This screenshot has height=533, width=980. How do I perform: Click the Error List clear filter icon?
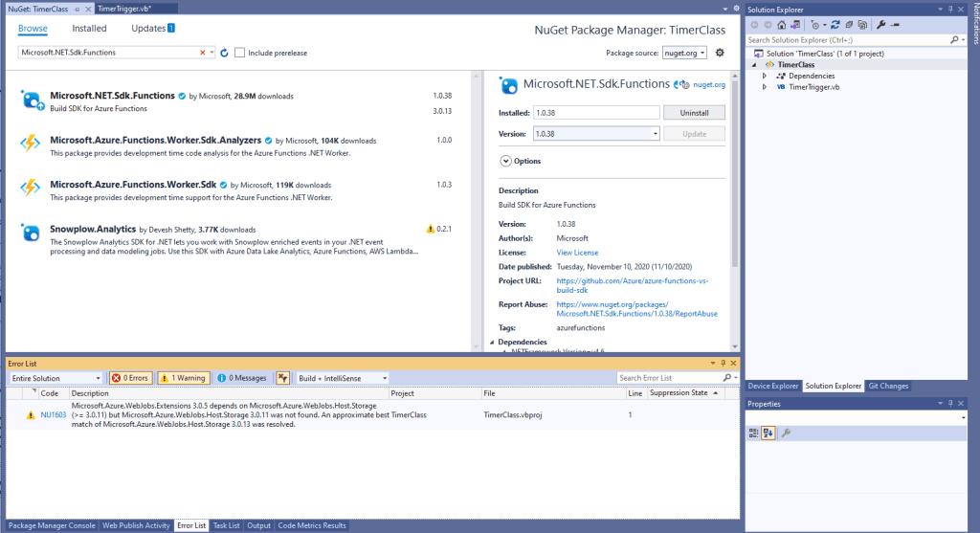tap(283, 378)
